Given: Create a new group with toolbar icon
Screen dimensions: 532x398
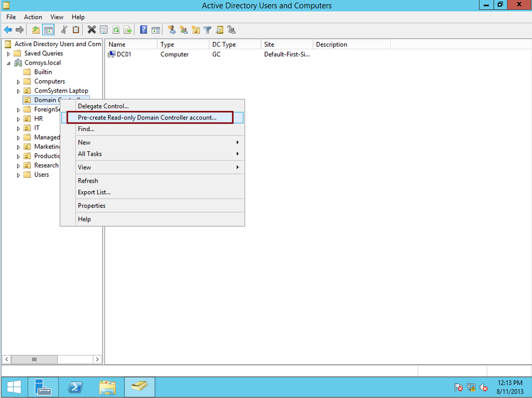Looking at the screenshot, I should coord(184,30).
